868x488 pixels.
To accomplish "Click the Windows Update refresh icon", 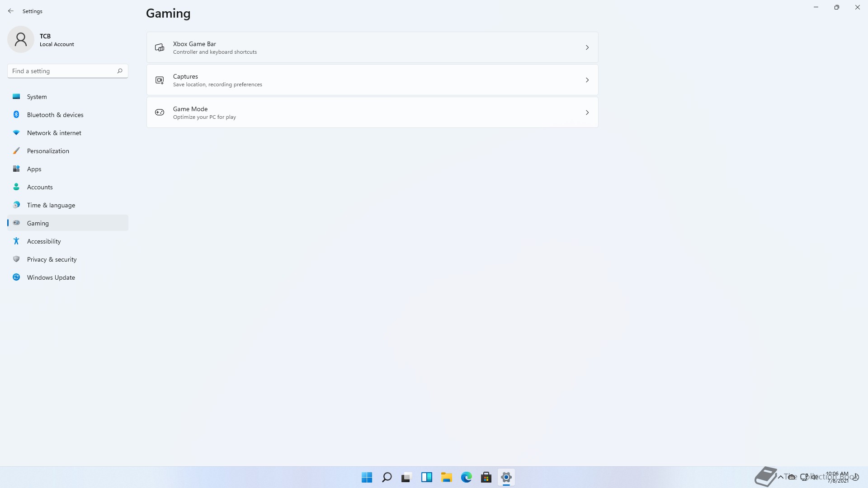I will 16,277.
